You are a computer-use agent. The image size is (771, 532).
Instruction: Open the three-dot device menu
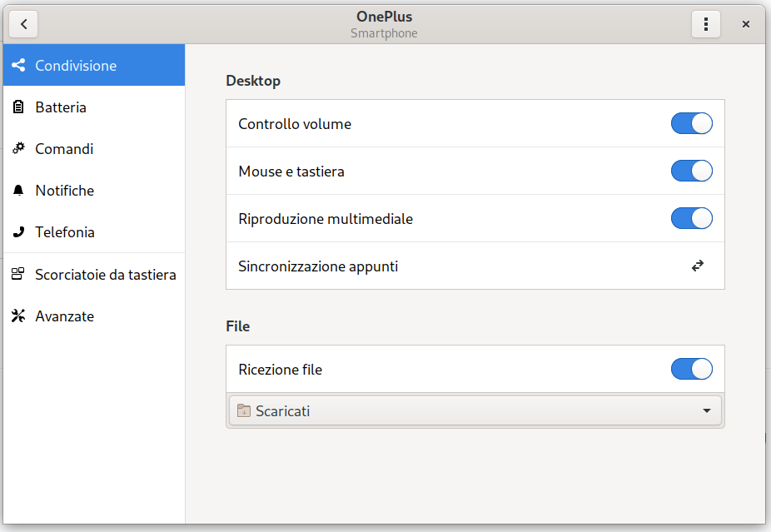(x=705, y=24)
